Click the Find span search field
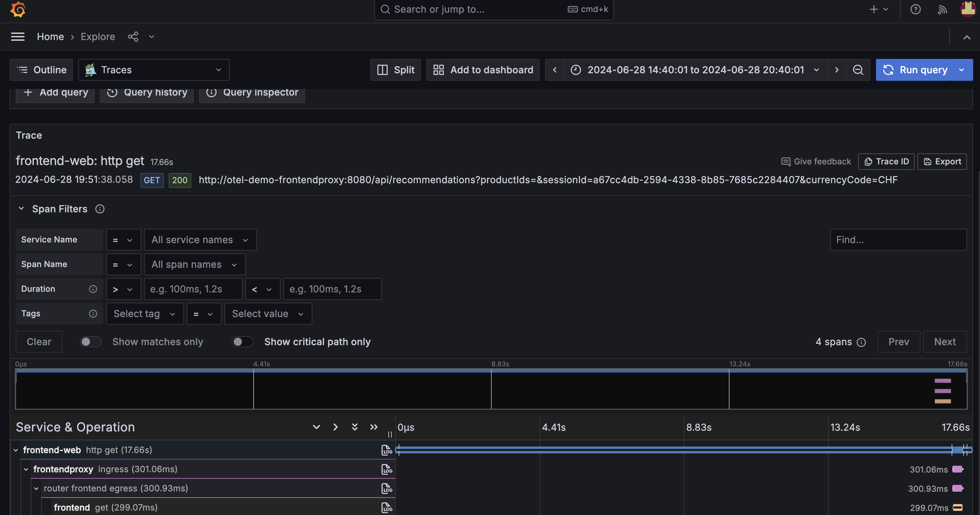The height and width of the screenshot is (515, 980). tap(898, 239)
